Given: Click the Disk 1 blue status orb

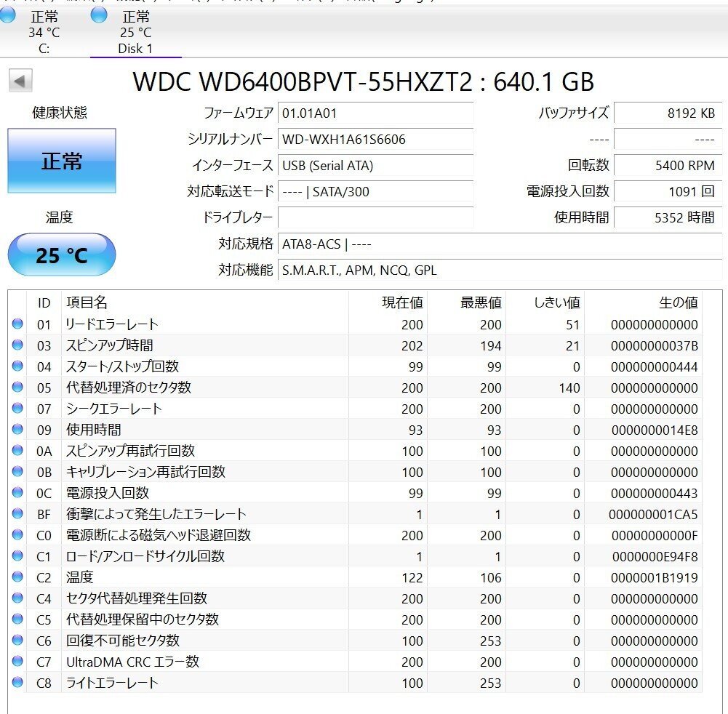Looking at the screenshot, I should click(98, 16).
